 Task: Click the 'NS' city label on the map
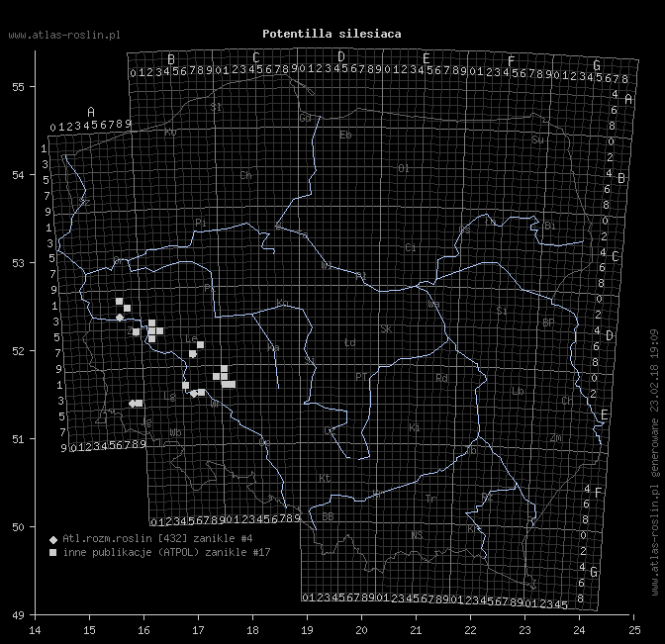click(417, 535)
